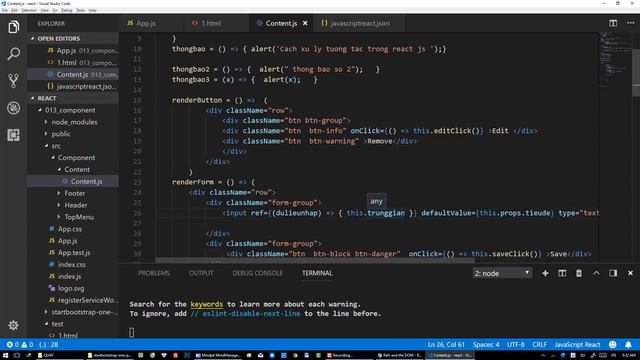Open the Debug view in activity bar
The image size is (640, 360).
[13, 108]
